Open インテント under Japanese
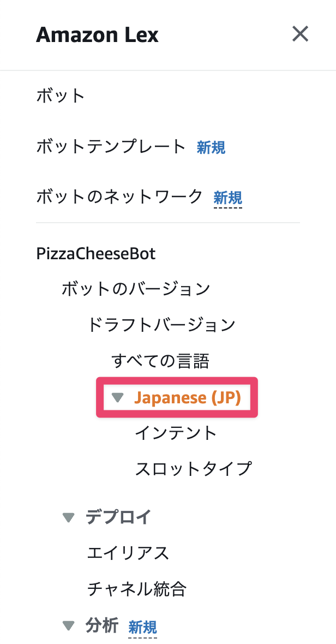 click(x=176, y=433)
